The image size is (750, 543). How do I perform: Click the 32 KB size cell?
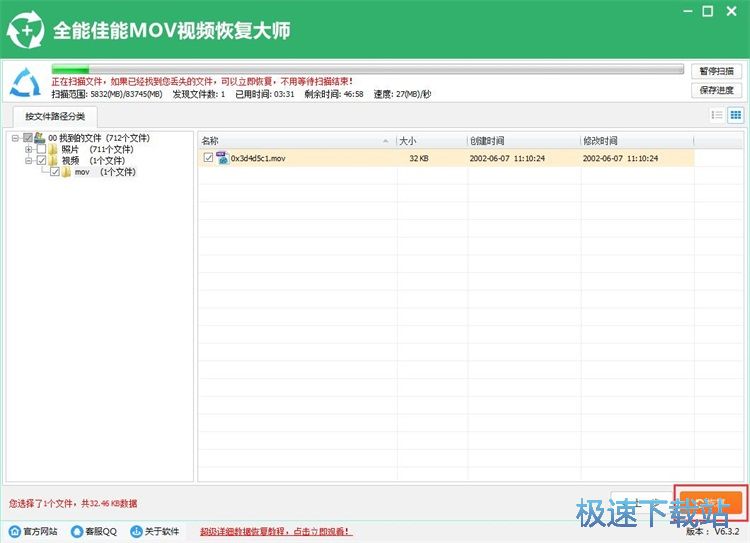pyautogui.click(x=419, y=158)
